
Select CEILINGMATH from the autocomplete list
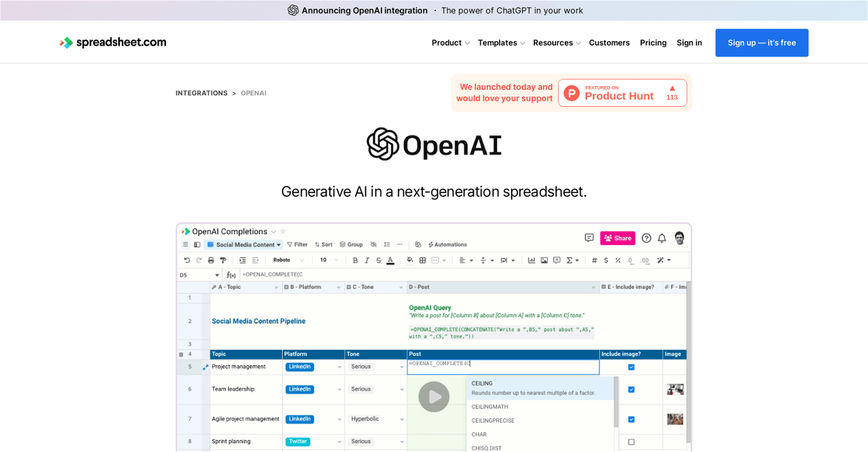(x=490, y=407)
